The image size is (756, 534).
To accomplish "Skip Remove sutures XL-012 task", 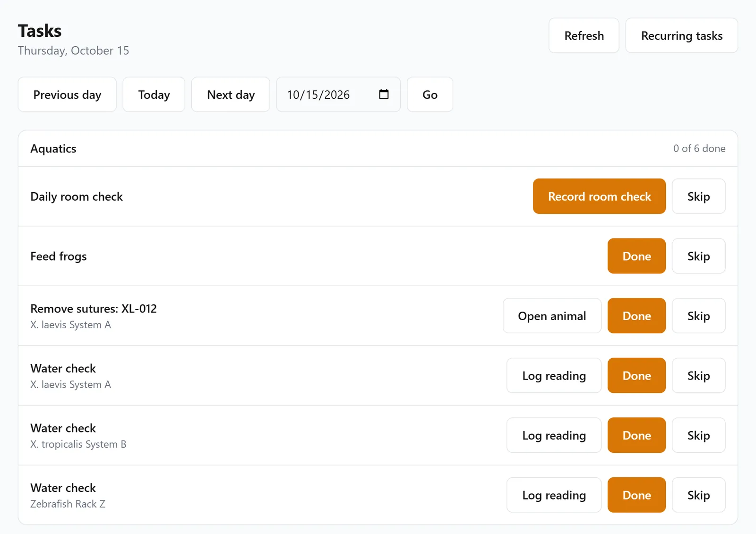I will tap(698, 316).
